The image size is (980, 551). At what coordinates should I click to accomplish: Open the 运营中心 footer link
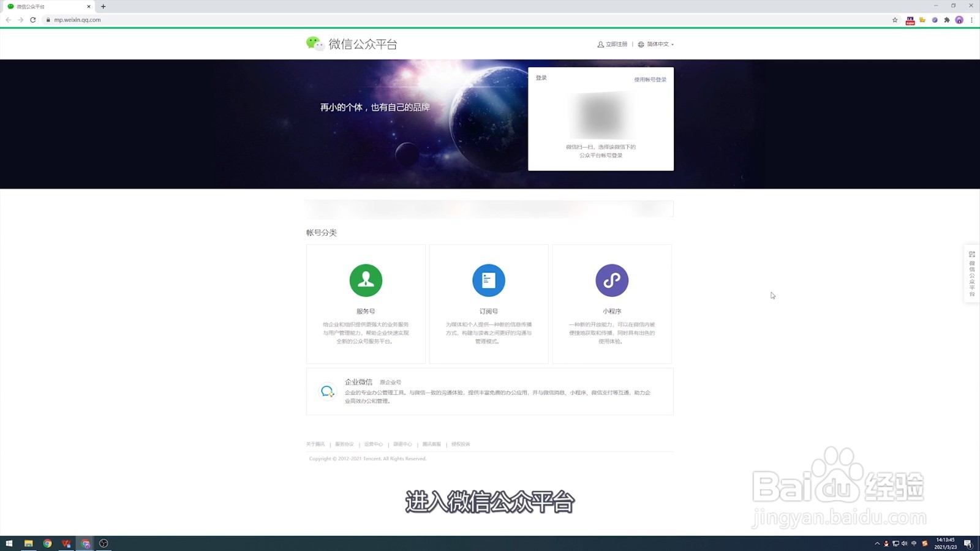coord(374,444)
